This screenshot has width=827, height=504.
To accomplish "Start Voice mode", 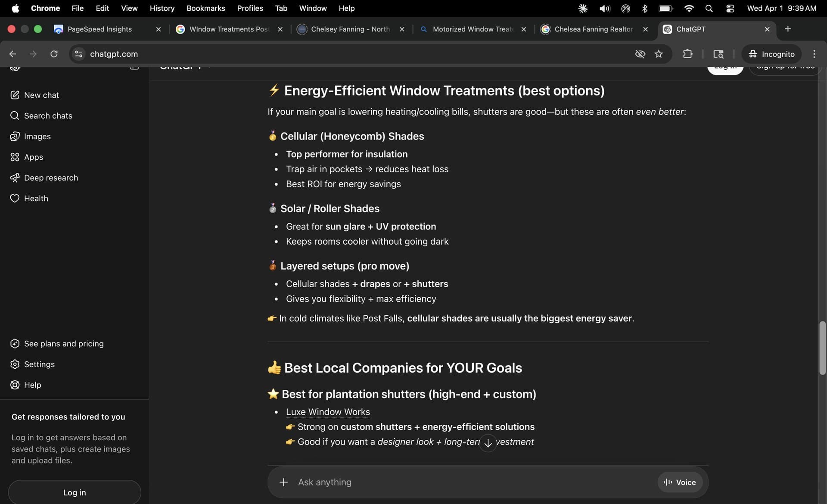I will 680,482.
